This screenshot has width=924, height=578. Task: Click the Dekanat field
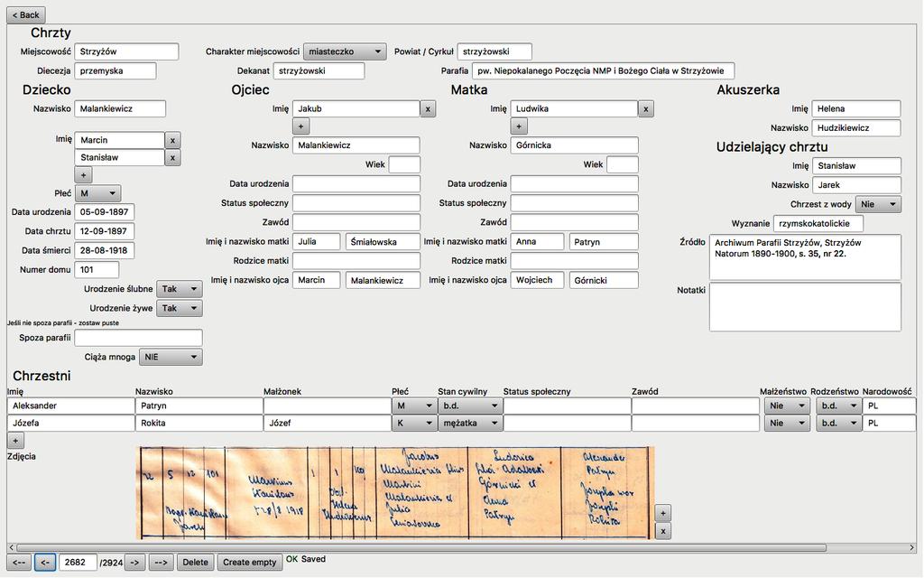pos(319,70)
